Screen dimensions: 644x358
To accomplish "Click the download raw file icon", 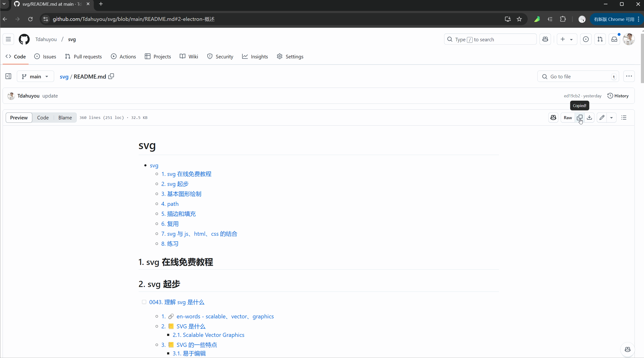I will click(589, 118).
